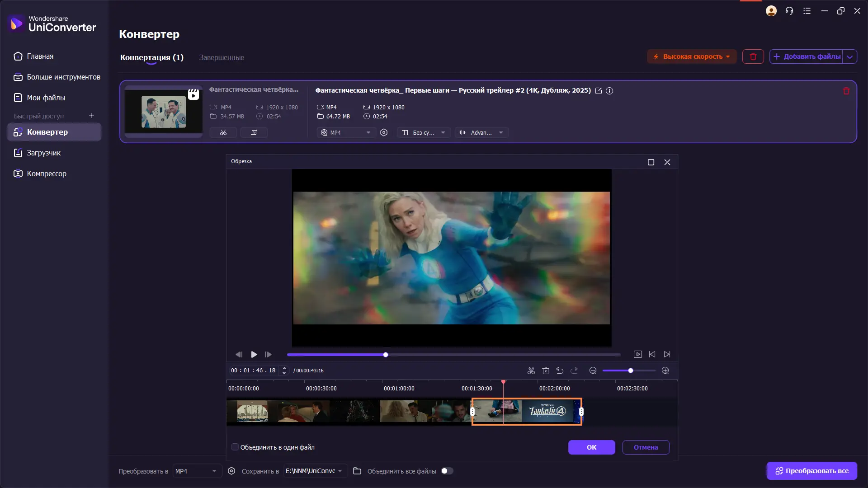Edit the output file name with the pencil icon
The image size is (868, 488).
599,91
